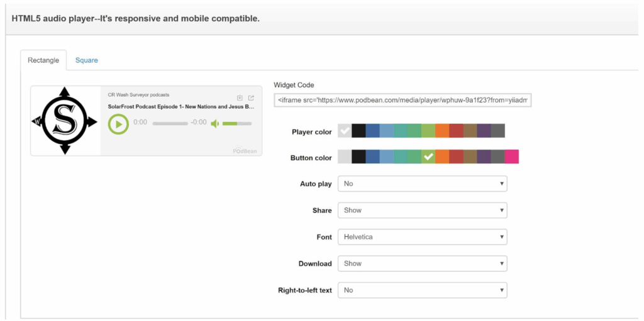Viewport: 644px width, 321px height.
Task: Open the Download dropdown
Action: [x=422, y=263]
